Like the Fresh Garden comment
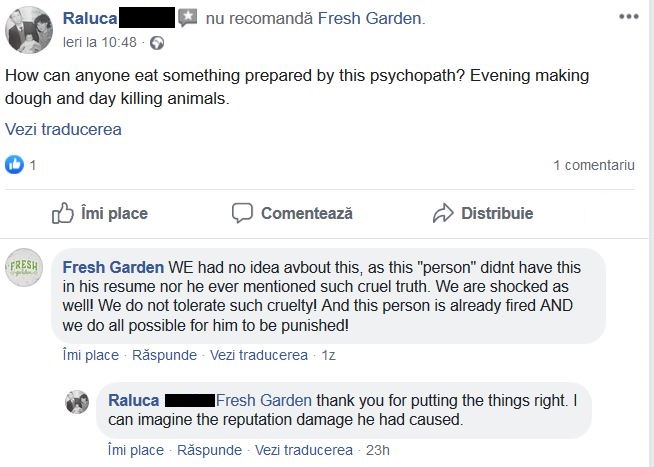 [91, 355]
